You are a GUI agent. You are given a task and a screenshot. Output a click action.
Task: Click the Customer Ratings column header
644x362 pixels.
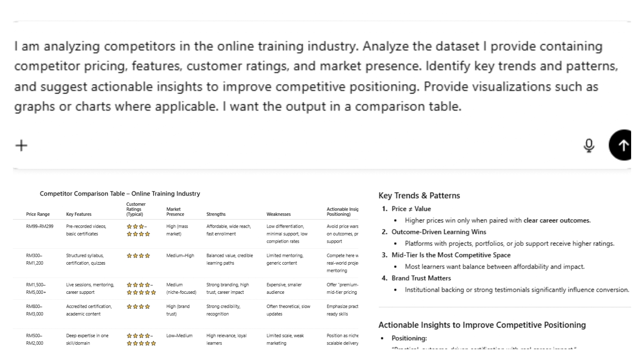(x=136, y=209)
